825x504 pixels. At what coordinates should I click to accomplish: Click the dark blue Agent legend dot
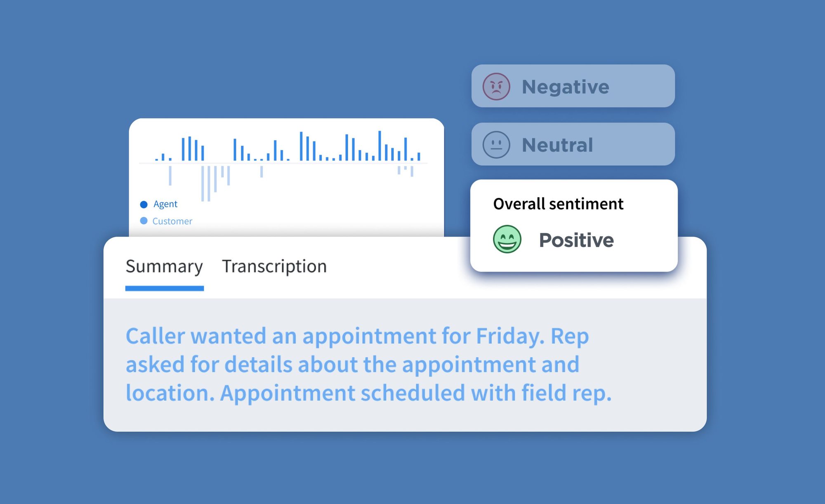click(x=144, y=204)
